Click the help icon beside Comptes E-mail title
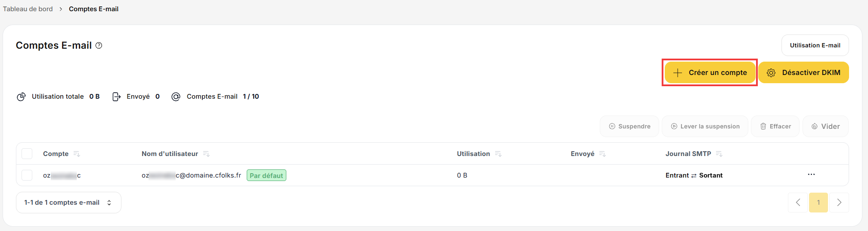The height and width of the screenshot is (231, 868). click(99, 46)
